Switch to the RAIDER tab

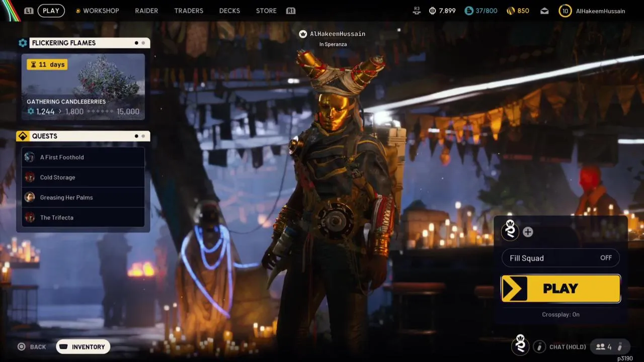point(146,11)
